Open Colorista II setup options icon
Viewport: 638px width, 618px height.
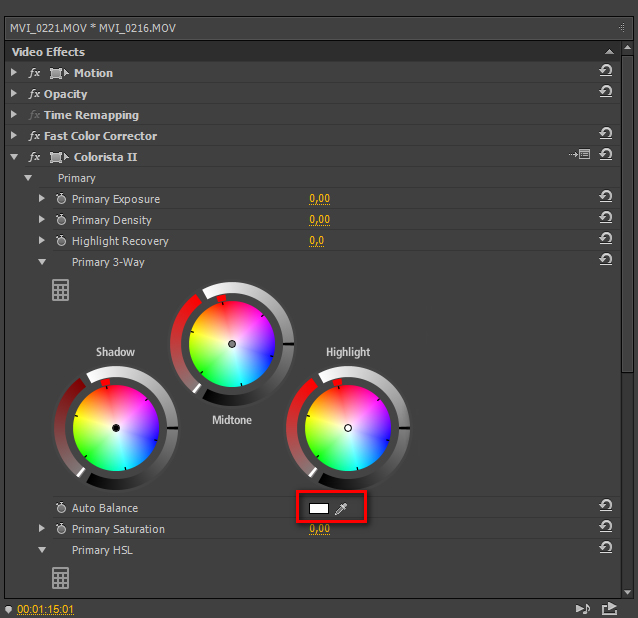579,154
